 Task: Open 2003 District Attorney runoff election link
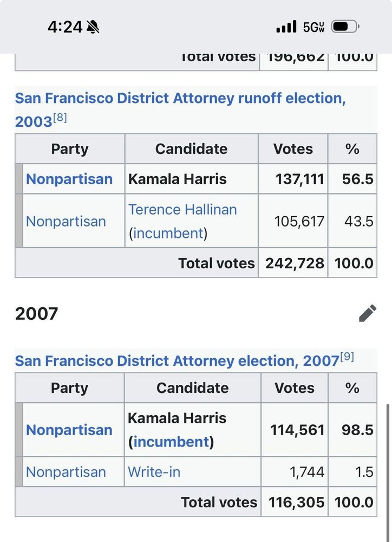[x=180, y=109]
